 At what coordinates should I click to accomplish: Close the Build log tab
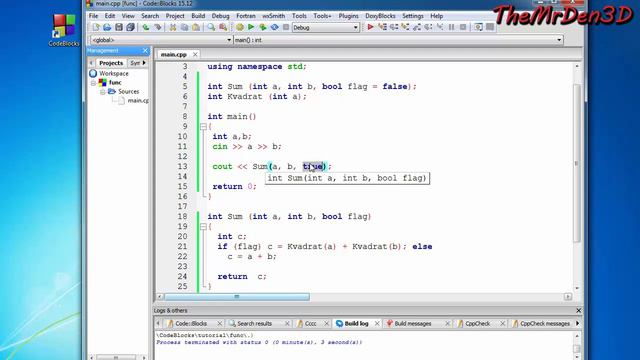(377, 323)
